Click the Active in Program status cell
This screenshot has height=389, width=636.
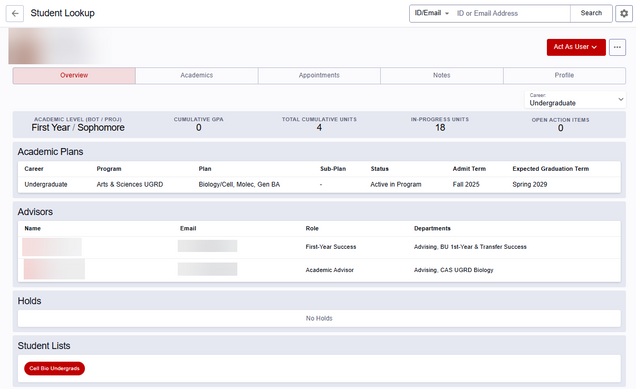[396, 185]
